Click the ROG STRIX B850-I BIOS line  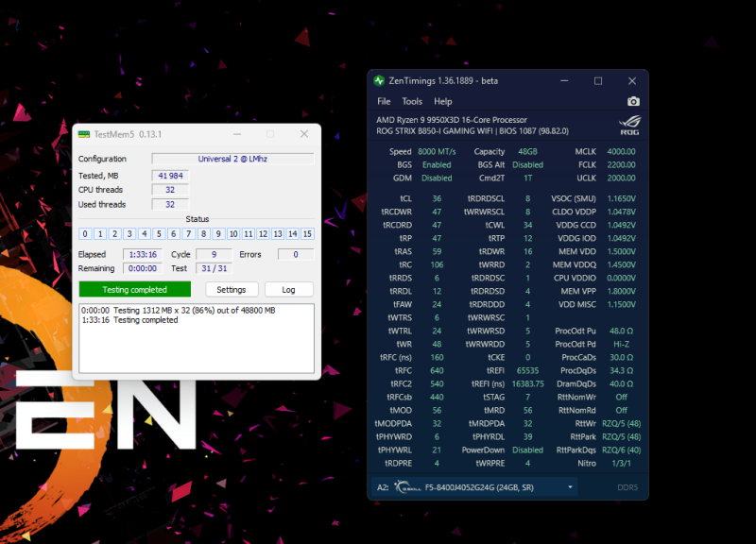[472, 131]
